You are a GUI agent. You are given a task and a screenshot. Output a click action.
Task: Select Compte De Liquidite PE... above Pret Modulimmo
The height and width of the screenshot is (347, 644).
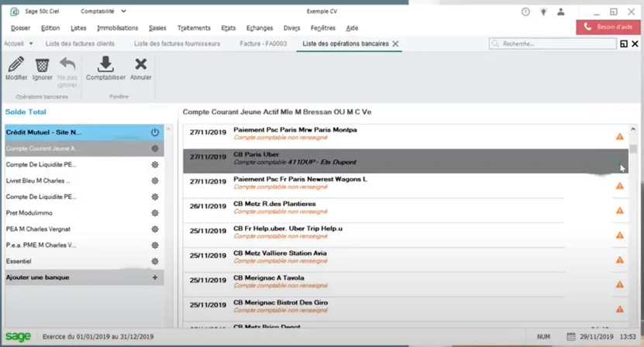(x=84, y=197)
